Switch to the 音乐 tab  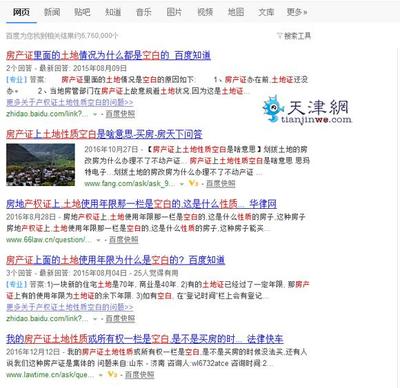click(144, 12)
